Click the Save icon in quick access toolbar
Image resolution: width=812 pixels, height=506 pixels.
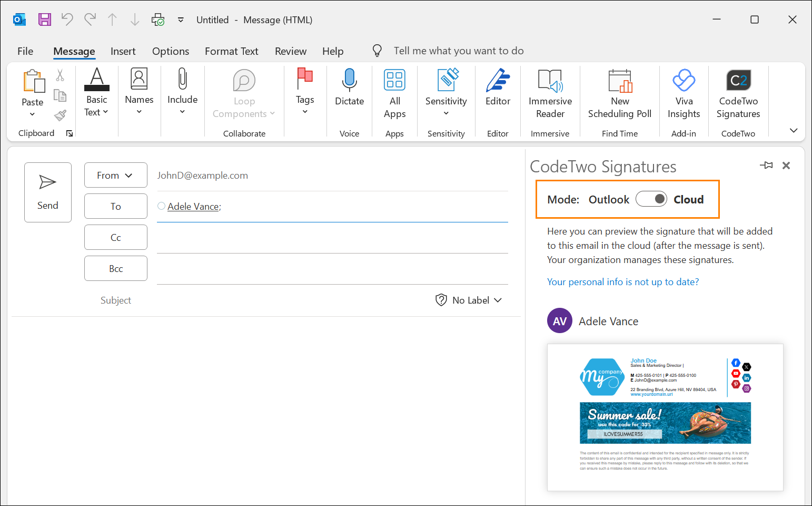45,20
